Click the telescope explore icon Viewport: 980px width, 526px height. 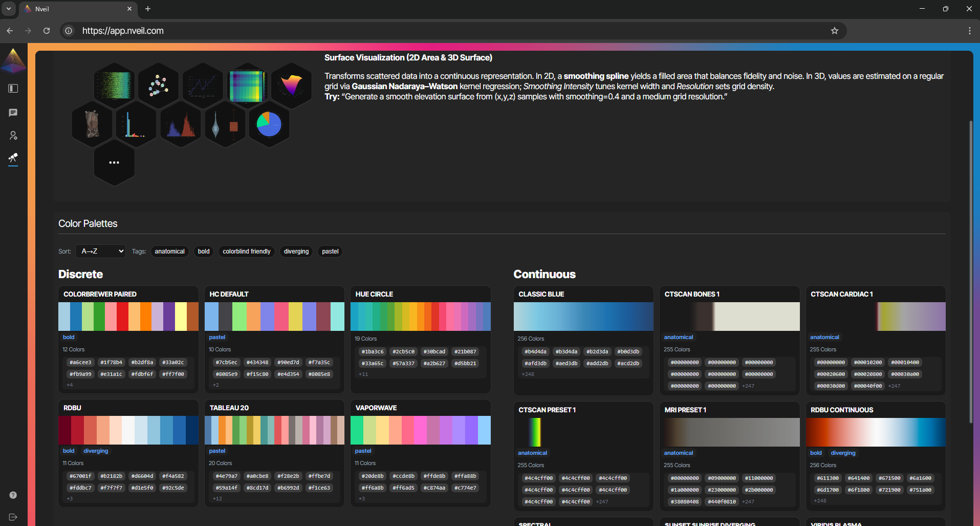tap(13, 158)
